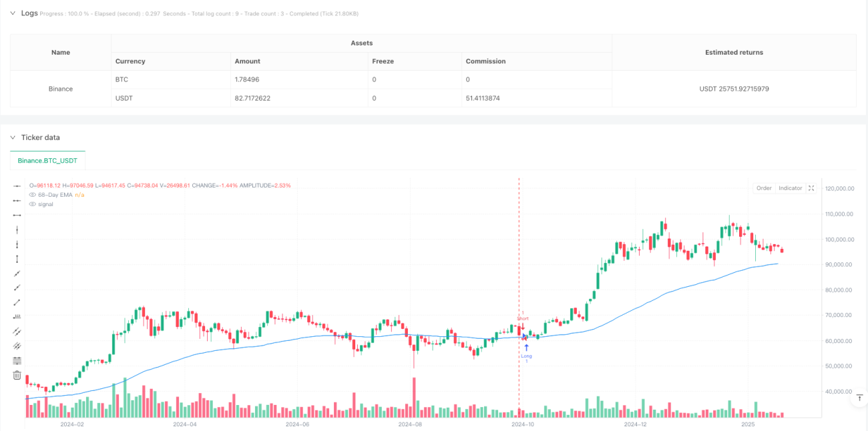The image size is (868, 431).
Task: Click the Long signal arrow marker
Action: pyautogui.click(x=526, y=348)
